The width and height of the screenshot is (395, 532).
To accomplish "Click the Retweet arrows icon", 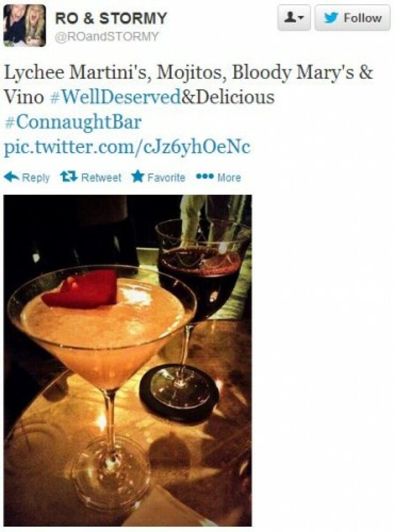I will tap(69, 177).
